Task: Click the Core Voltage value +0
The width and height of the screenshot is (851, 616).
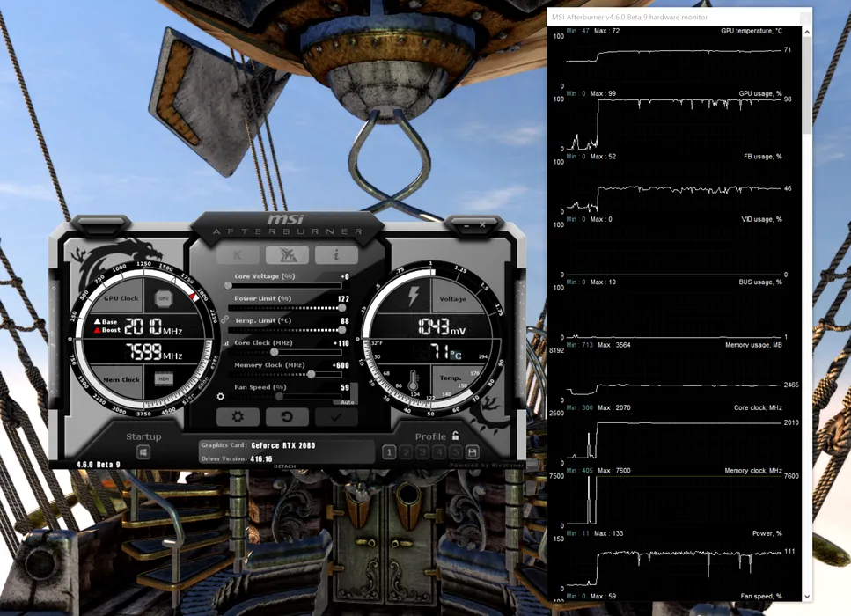Action: coord(345,277)
